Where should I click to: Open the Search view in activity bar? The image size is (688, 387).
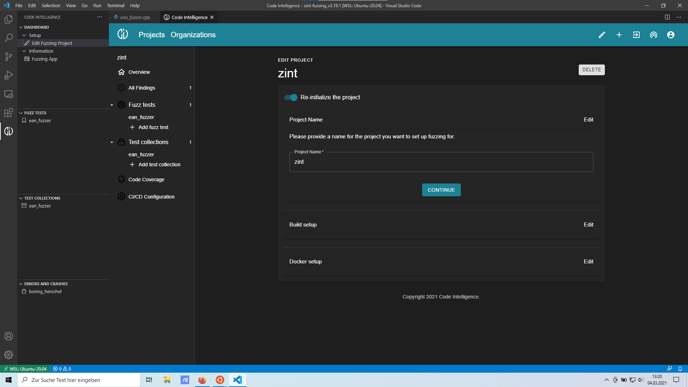pos(8,38)
